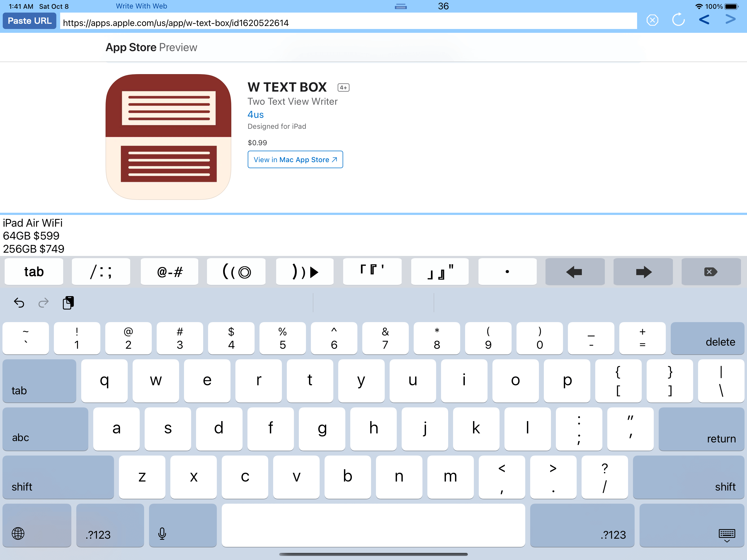The height and width of the screenshot is (560, 747).
Task: Tap the closing corner bracket quote key
Action: click(x=440, y=272)
